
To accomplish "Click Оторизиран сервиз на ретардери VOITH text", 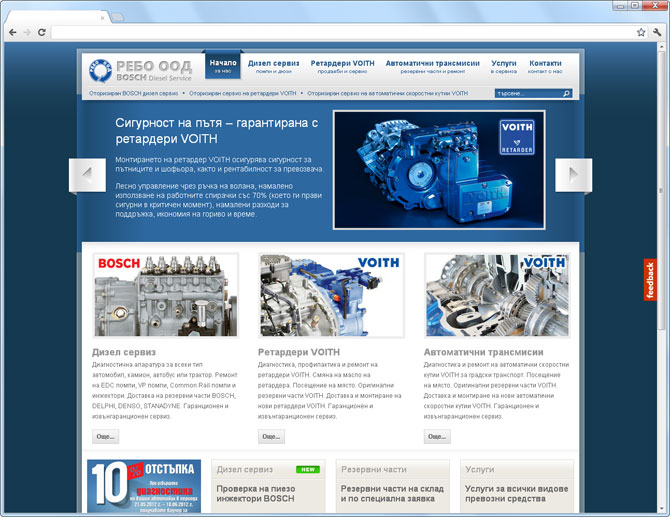I will tap(243, 93).
